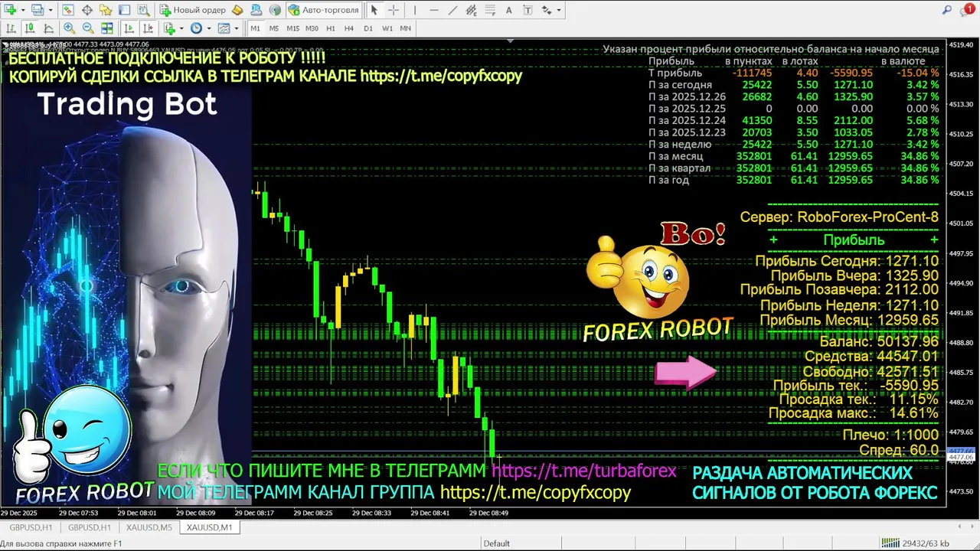Open the signals/community person icon
Screen dimensions: 980x551
click(x=256, y=10)
